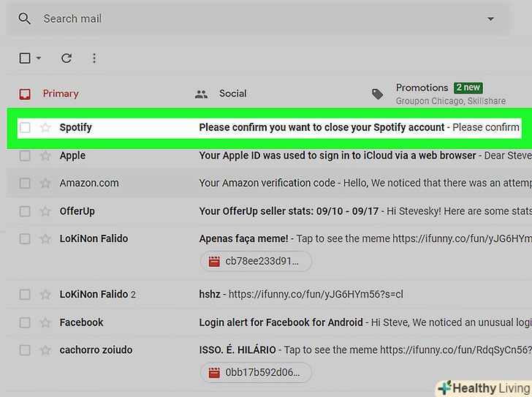Screen dimensions: 532x397
Task: Click the search magnifier icon
Action: pos(24,19)
